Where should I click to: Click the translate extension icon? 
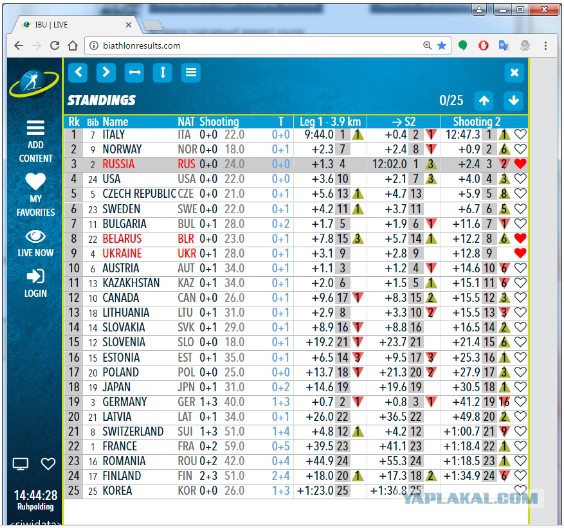click(x=504, y=45)
